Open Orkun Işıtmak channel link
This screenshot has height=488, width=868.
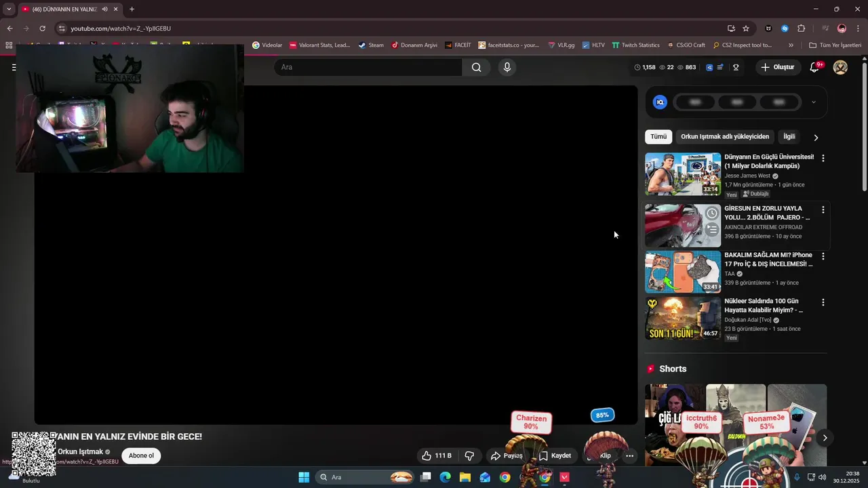pyautogui.click(x=80, y=451)
